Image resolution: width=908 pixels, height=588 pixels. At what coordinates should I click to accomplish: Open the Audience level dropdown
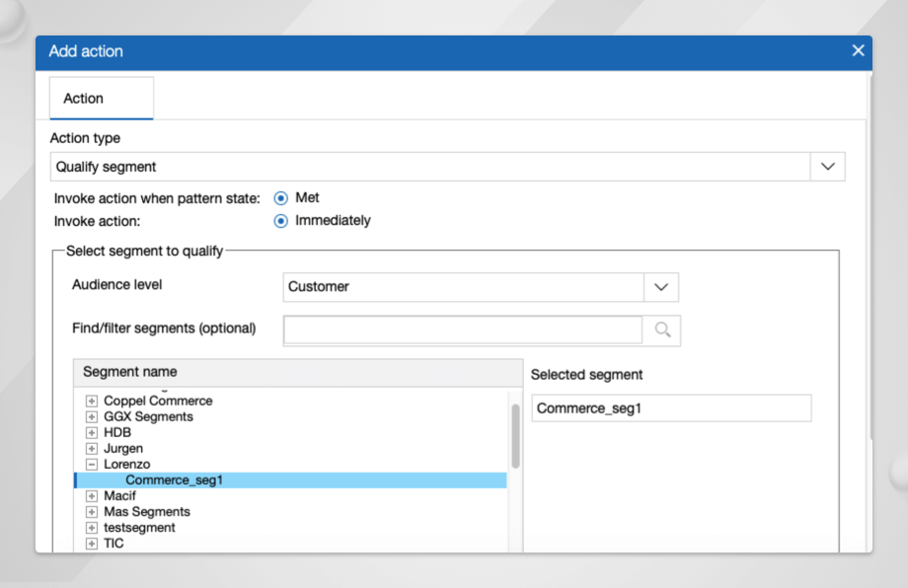click(x=661, y=287)
